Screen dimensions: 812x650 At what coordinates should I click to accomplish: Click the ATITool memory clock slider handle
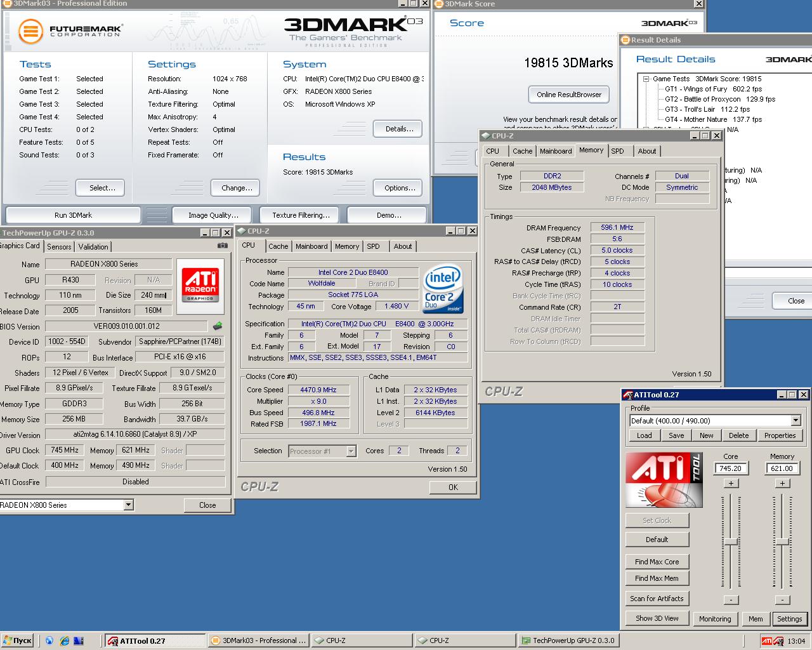pyautogui.click(x=782, y=541)
